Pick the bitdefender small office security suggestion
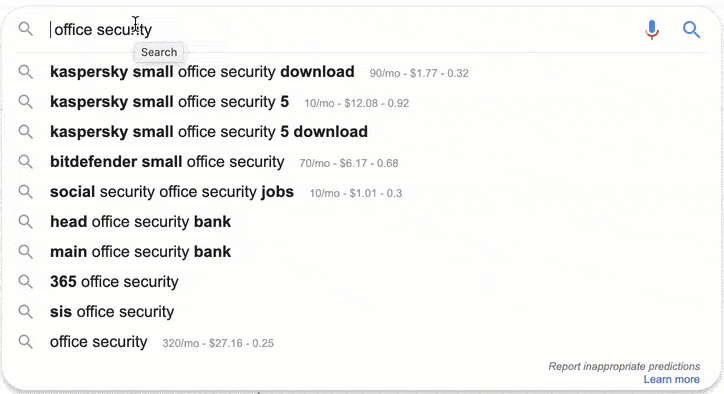The image size is (724, 394). [167, 162]
